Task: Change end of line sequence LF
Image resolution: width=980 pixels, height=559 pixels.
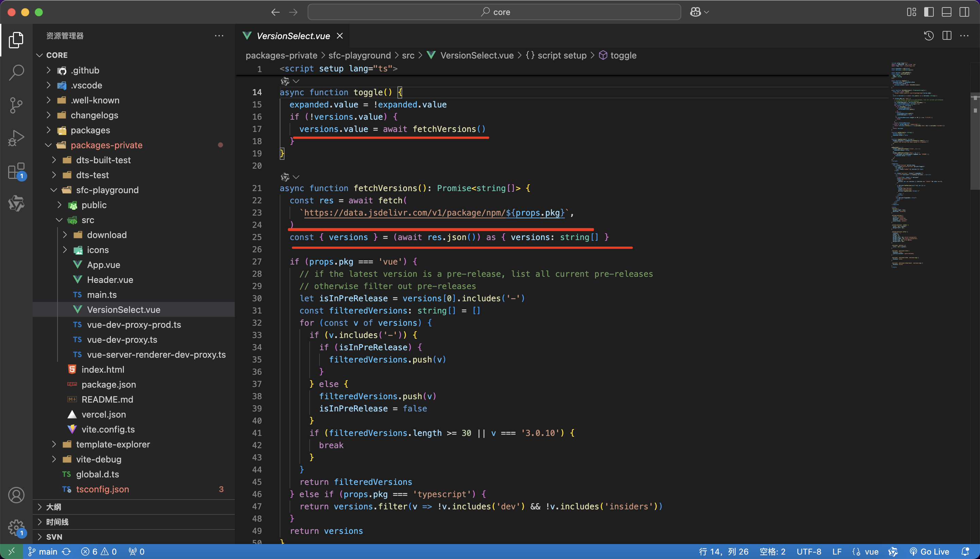Action: pyautogui.click(x=837, y=552)
